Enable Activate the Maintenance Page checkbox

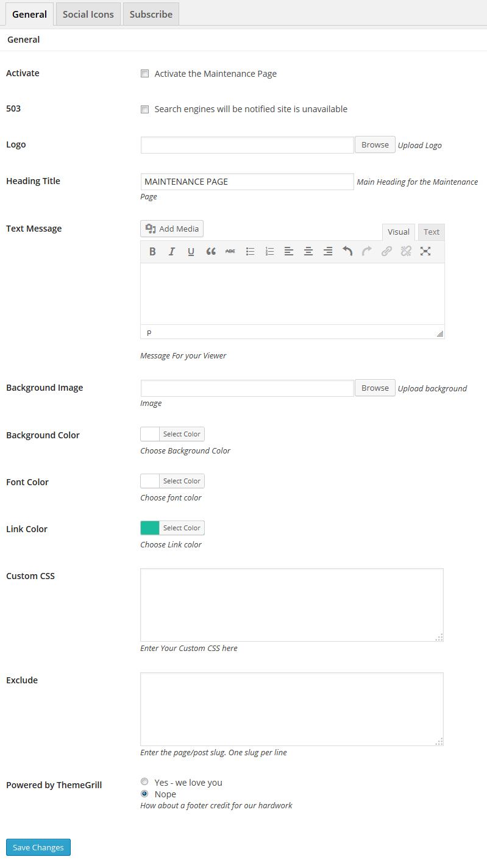point(144,74)
